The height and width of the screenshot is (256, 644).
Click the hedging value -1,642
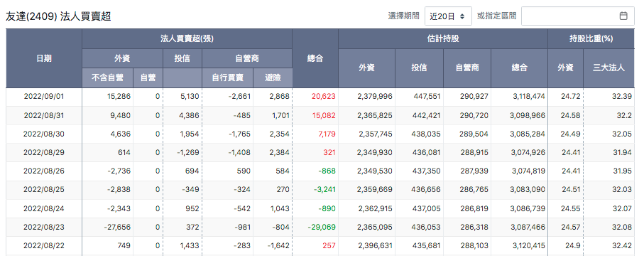[278, 246]
